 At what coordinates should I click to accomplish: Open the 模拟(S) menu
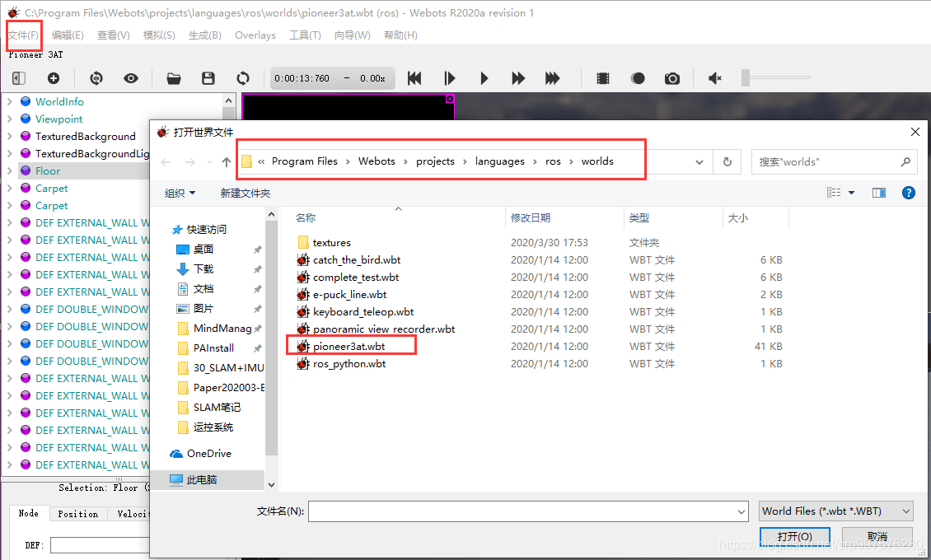159,35
